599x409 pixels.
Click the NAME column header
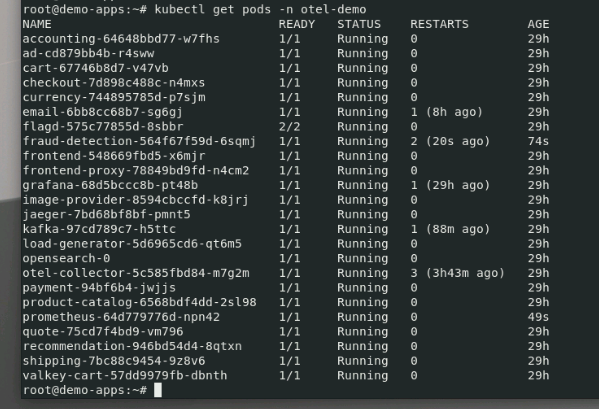37,24
